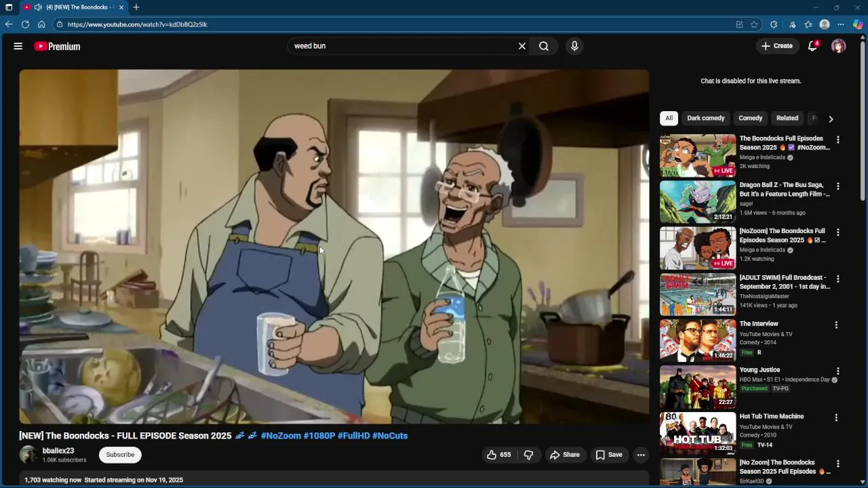Select the Comedy filter chip
Screen dimensions: 868x488
tap(751, 118)
